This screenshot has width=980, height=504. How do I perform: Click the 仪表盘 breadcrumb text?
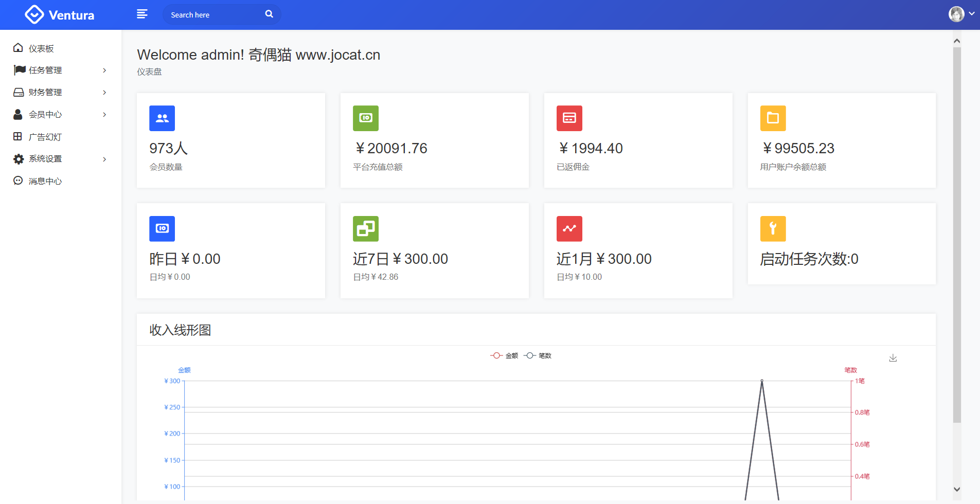coord(149,72)
